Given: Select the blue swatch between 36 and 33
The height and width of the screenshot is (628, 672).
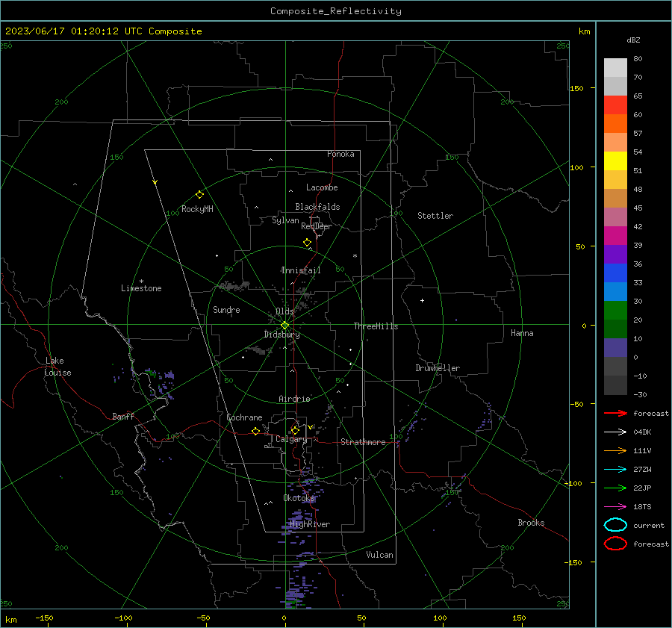Looking at the screenshot, I should pos(615,273).
